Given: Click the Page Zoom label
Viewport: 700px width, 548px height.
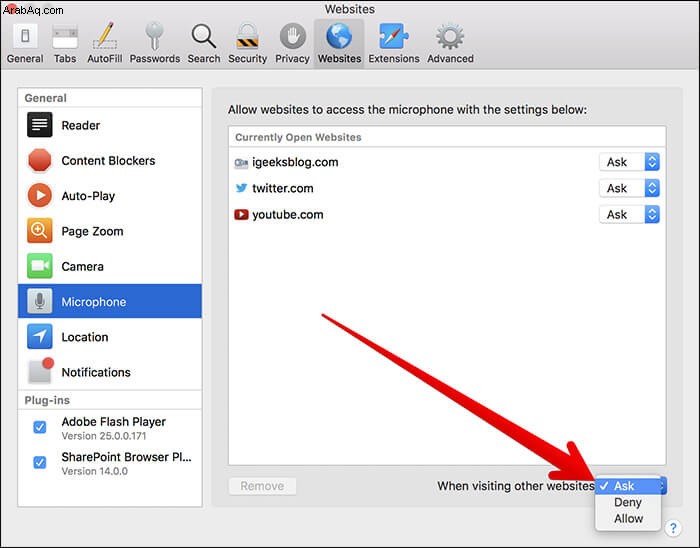Looking at the screenshot, I should (92, 231).
